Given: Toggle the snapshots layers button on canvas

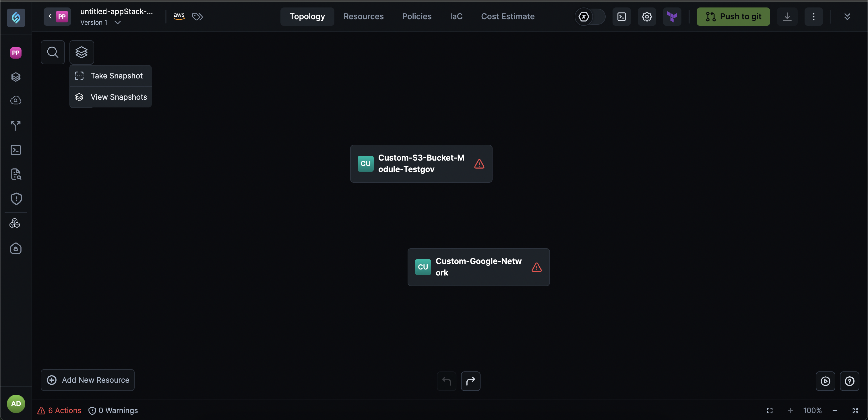Looking at the screenshot, I should click(x=82, y=52).
